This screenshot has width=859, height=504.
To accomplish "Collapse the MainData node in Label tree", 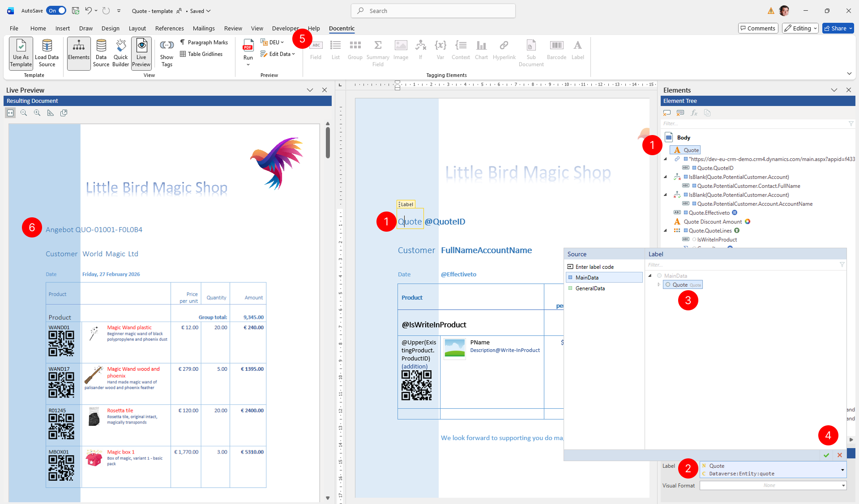I will [650, 276].
